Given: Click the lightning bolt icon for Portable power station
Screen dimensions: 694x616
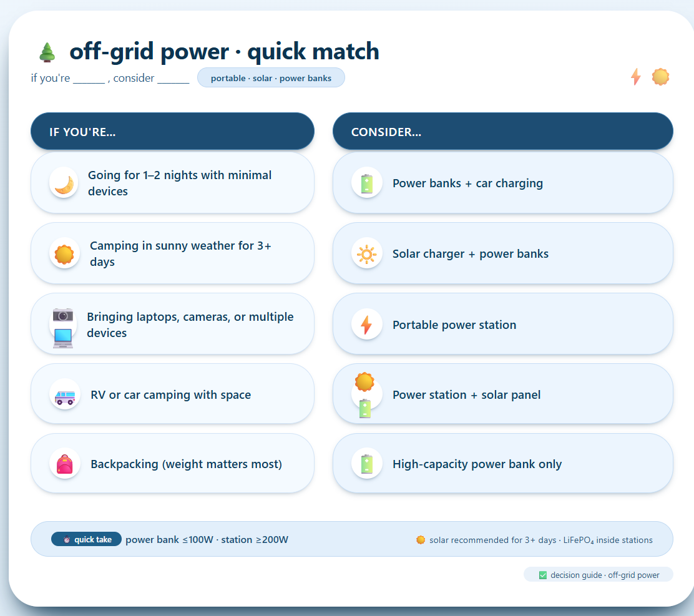Looking at the screenshot, I should 366,325.
